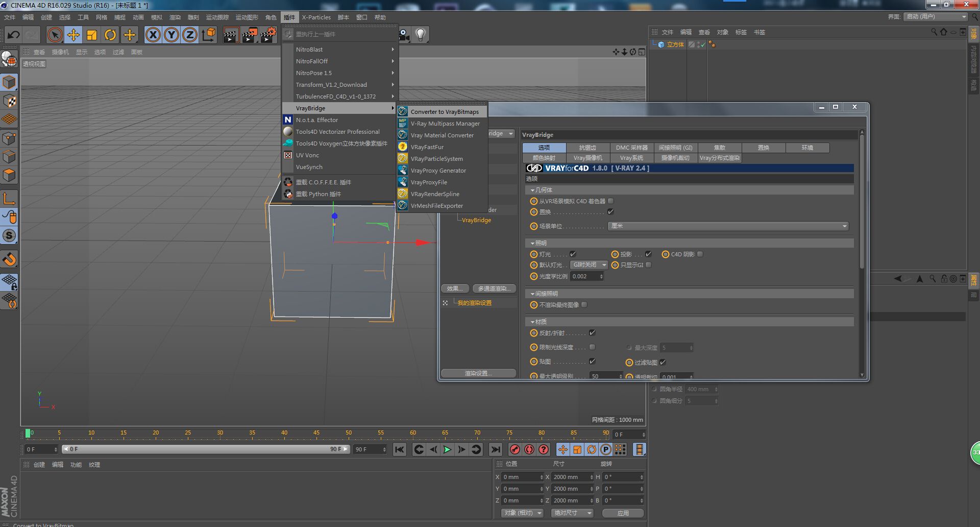Activate the Rotate tool

(110, 35)
